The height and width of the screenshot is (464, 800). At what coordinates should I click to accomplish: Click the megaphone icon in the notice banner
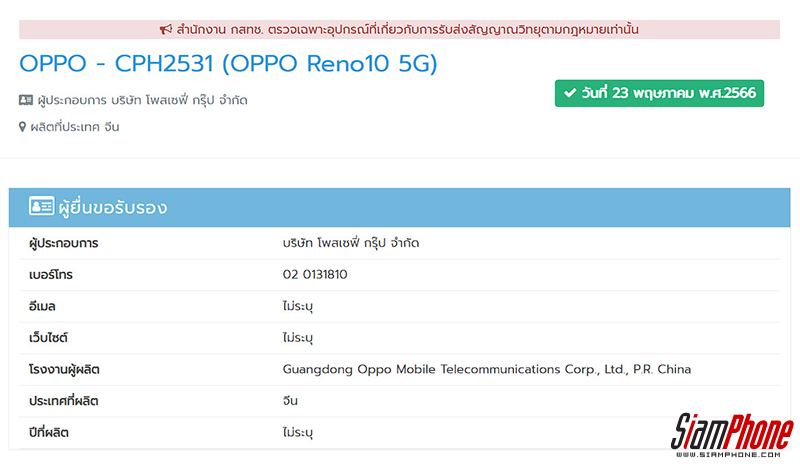166,29
